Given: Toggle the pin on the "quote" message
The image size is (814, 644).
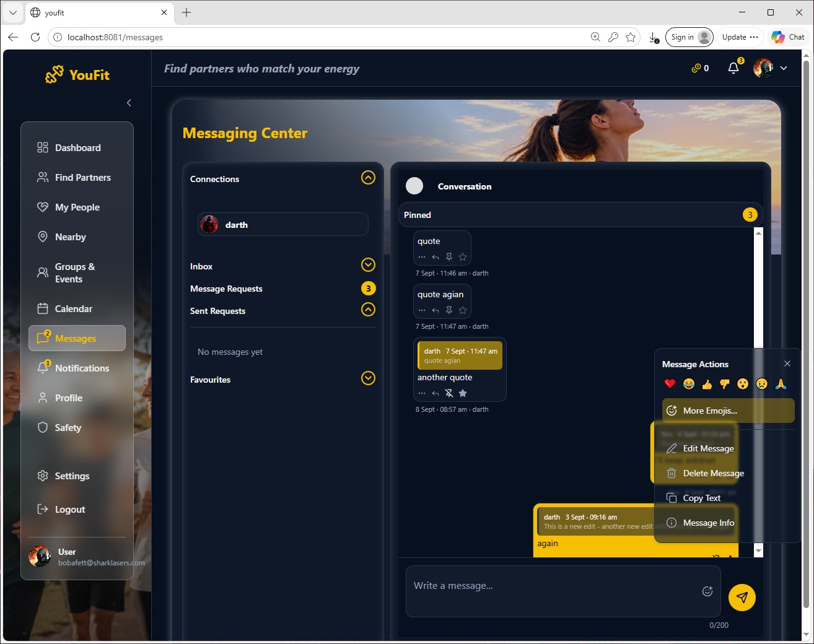Looking at the screenshot, I should [449, 257].
